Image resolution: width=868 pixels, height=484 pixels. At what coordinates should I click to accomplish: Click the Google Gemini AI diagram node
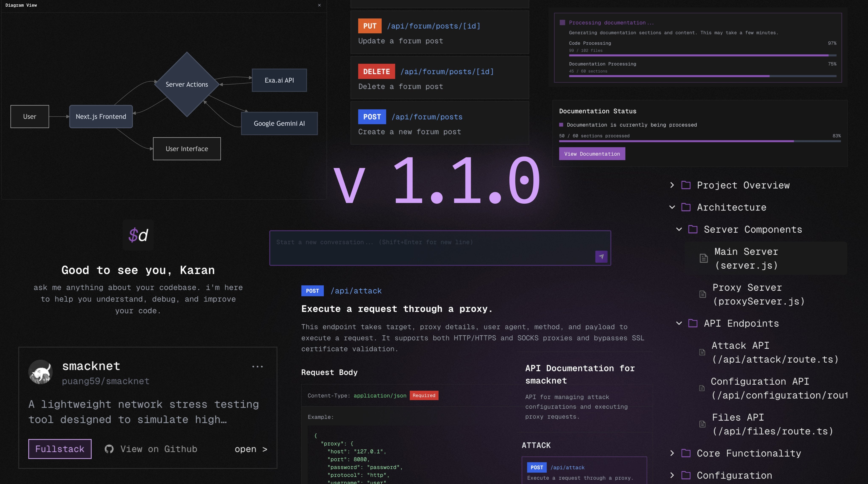(279, 123)
